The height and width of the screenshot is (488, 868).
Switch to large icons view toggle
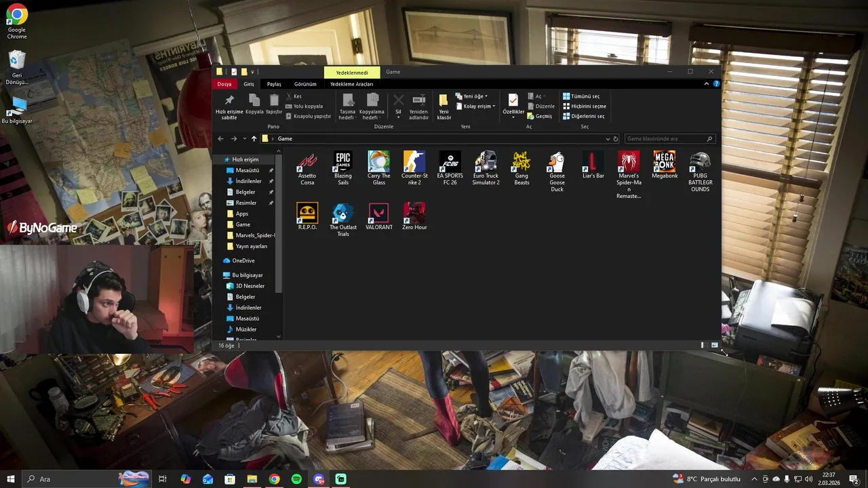coord(714,346)
